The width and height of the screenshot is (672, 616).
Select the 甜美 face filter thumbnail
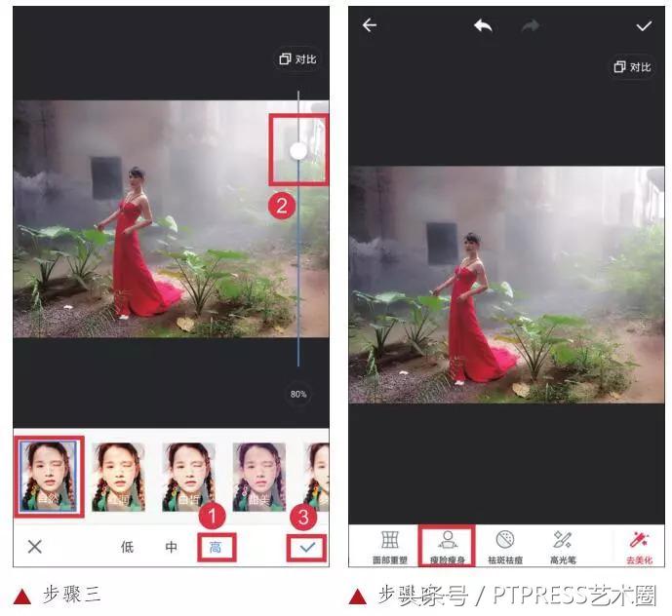click(258, 477)
